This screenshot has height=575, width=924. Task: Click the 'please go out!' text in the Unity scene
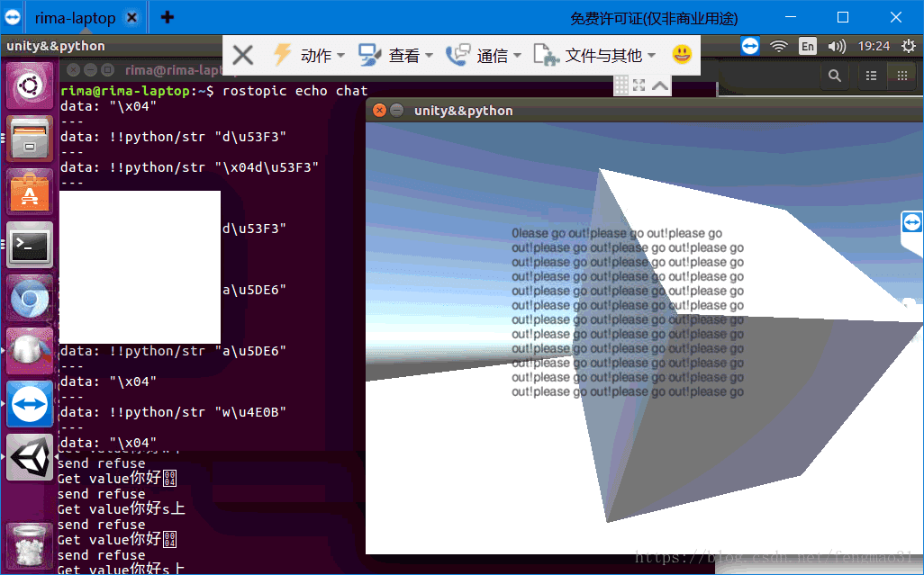point(628,312)
